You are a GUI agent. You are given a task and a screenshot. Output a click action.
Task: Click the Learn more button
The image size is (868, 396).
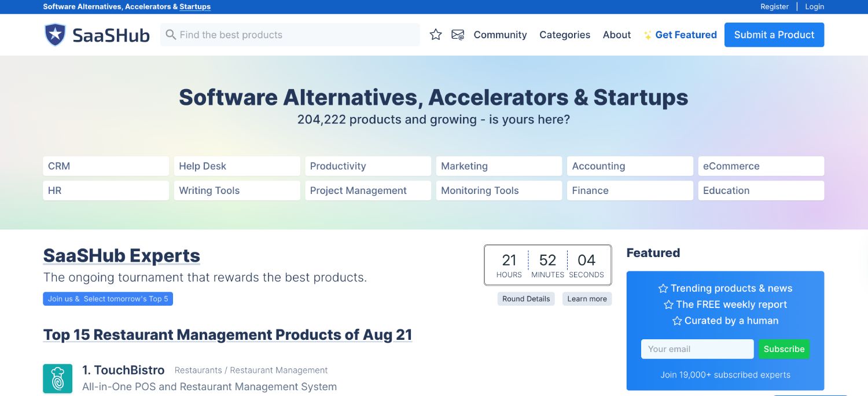(587, 299)
